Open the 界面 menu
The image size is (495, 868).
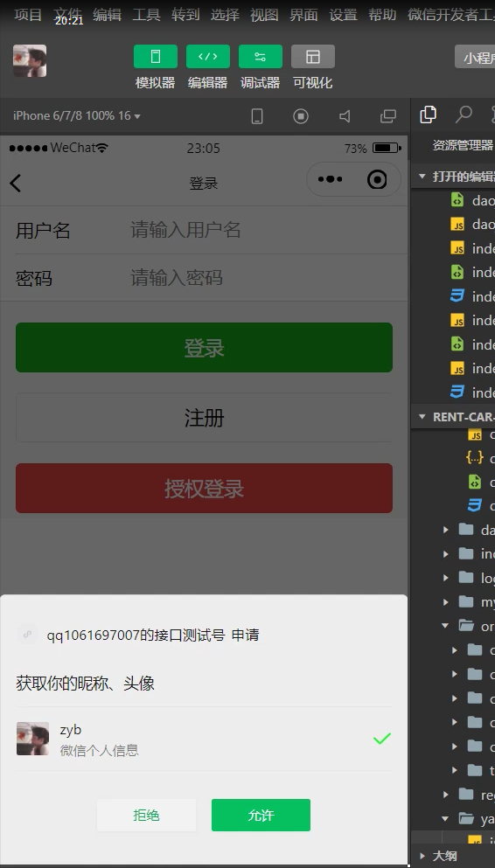pyautogui.click(x=304, y=15)
